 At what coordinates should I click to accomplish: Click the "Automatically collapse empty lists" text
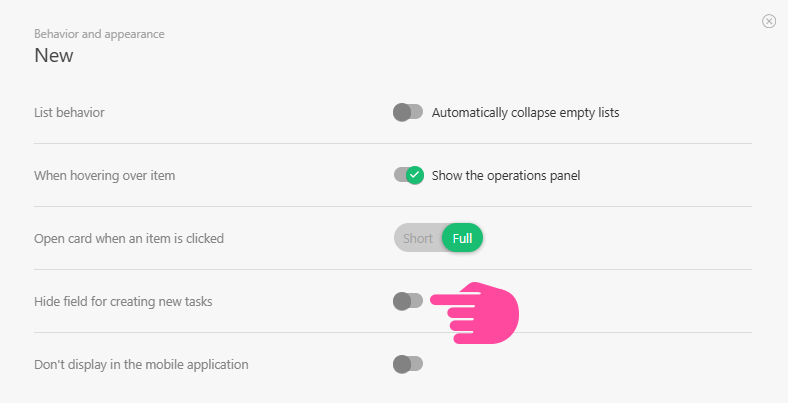point(525,112)
